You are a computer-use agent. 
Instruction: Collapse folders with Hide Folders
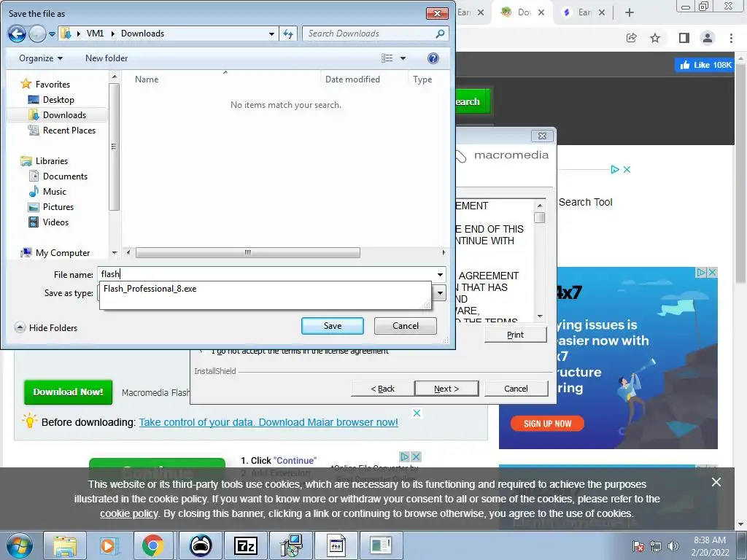pos(46,327)
